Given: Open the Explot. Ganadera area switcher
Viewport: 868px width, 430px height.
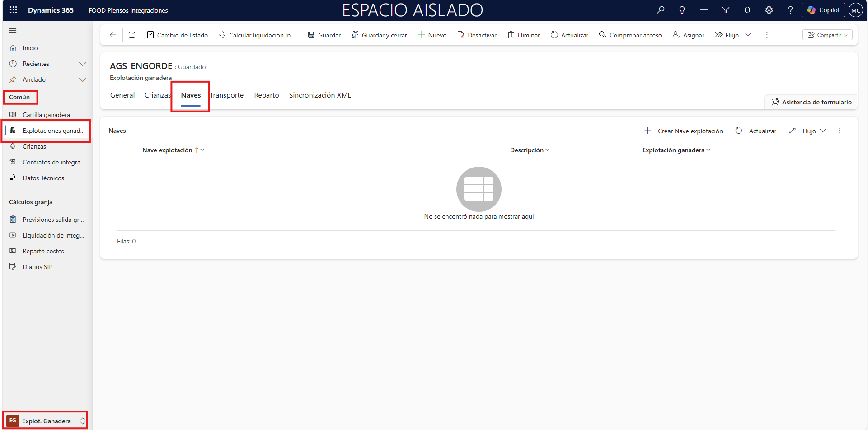Looking at the screenshot, I should (x=46, y=421).
